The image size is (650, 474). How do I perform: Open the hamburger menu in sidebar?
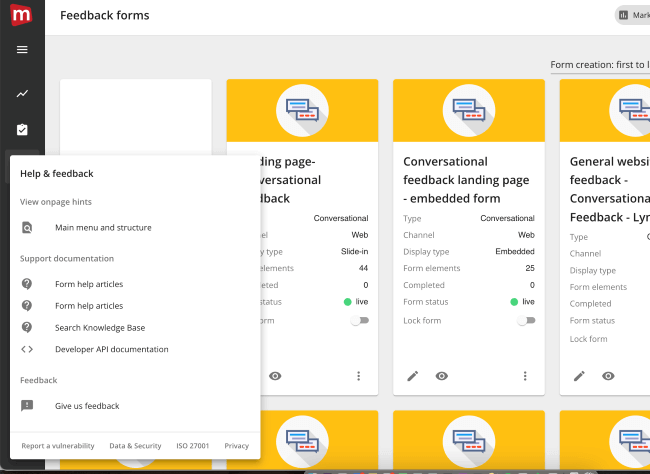[22, 50]
